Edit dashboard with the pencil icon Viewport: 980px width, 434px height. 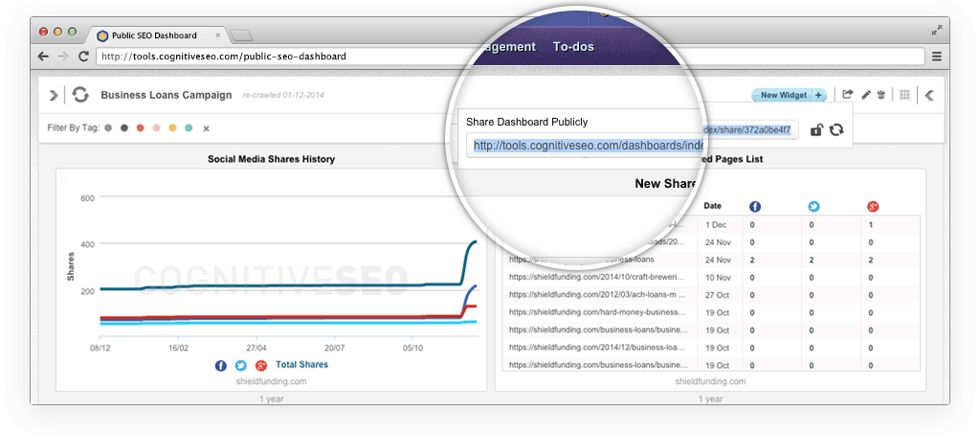pyautogui.click(x=865, y=95)
